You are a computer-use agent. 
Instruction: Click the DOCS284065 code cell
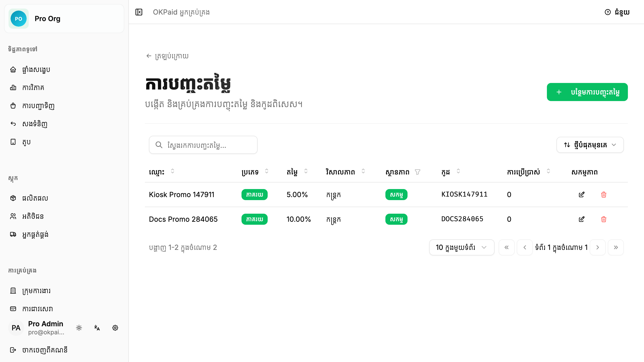click(462, 219)
